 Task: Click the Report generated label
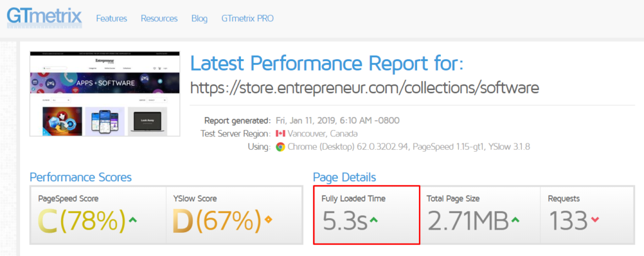pos(237,121)
